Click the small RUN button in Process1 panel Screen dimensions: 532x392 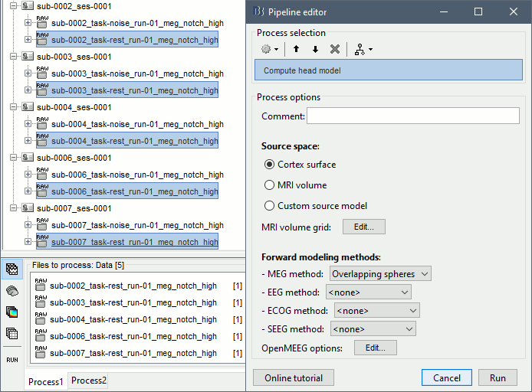(x=12, y=359)
